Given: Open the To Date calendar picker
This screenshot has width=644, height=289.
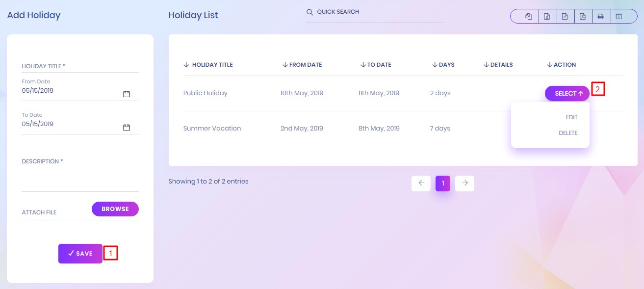Looking at the screenshot, I should (x=126, y=127).
